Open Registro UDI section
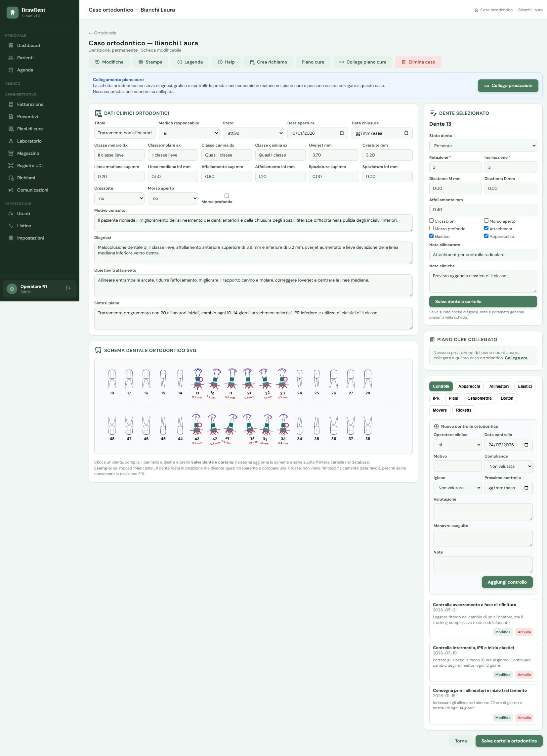 tap(40, 166)
